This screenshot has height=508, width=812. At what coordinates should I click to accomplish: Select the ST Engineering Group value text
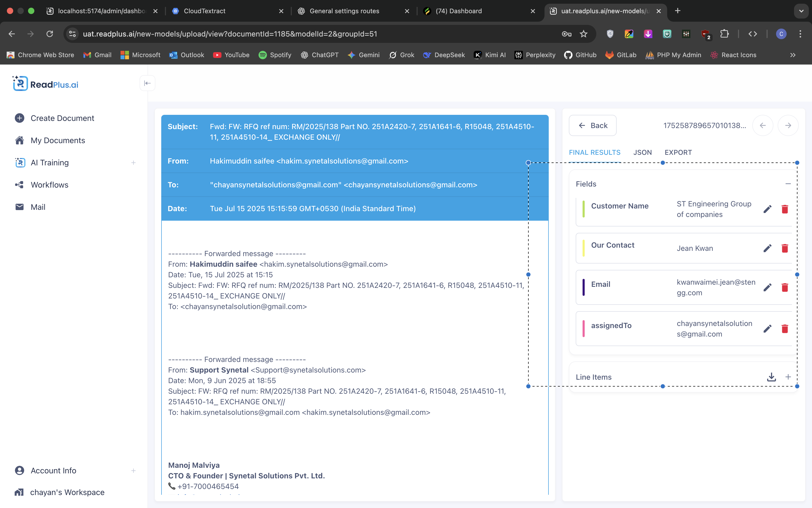click(x=714, y=209)
